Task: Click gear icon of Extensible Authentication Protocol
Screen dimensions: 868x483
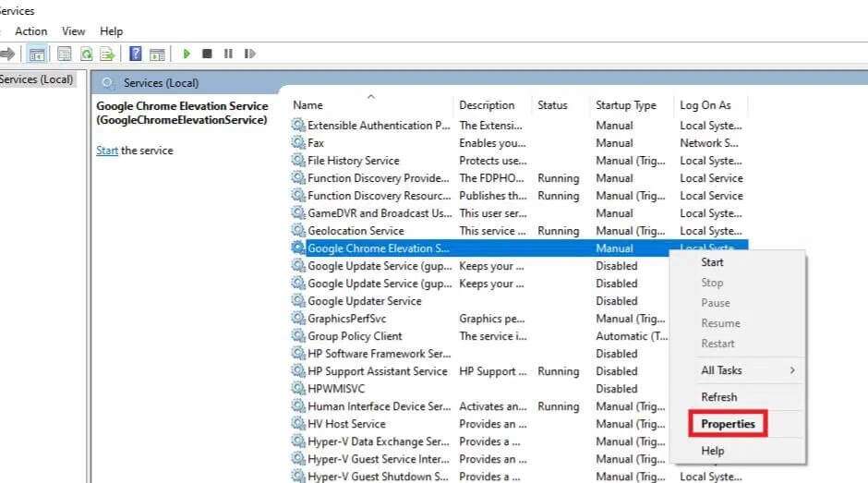Action: 298,126
